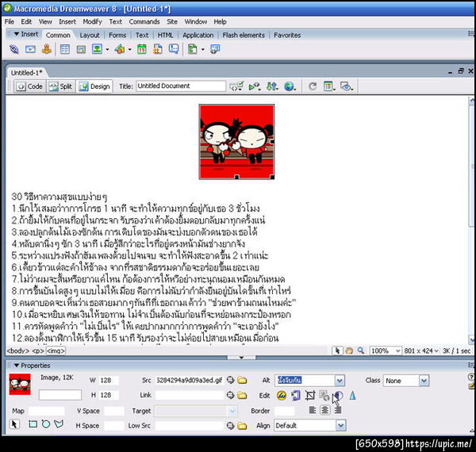476x452 pixels.
Task: Click the Templates insert icon
Action: coord(193,49)
